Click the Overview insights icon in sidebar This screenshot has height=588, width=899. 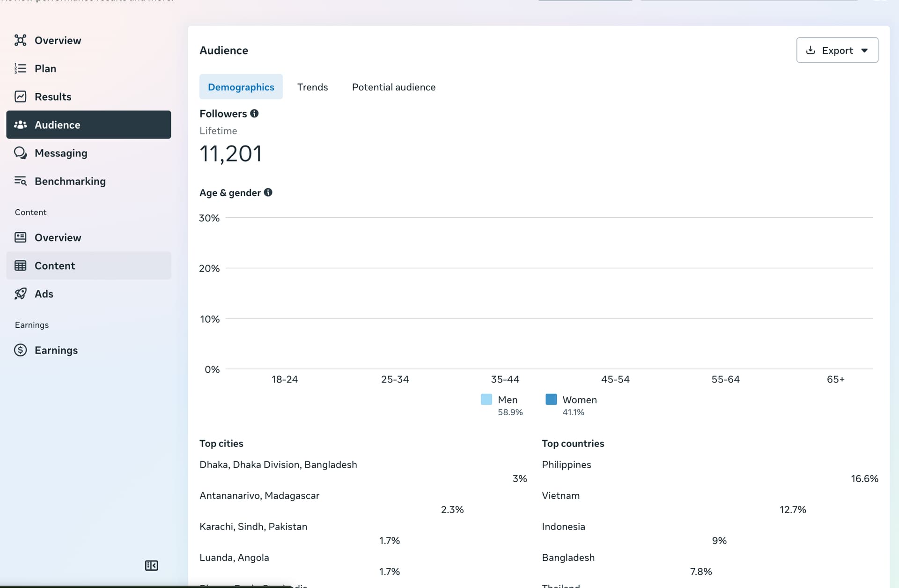(20, 40)
